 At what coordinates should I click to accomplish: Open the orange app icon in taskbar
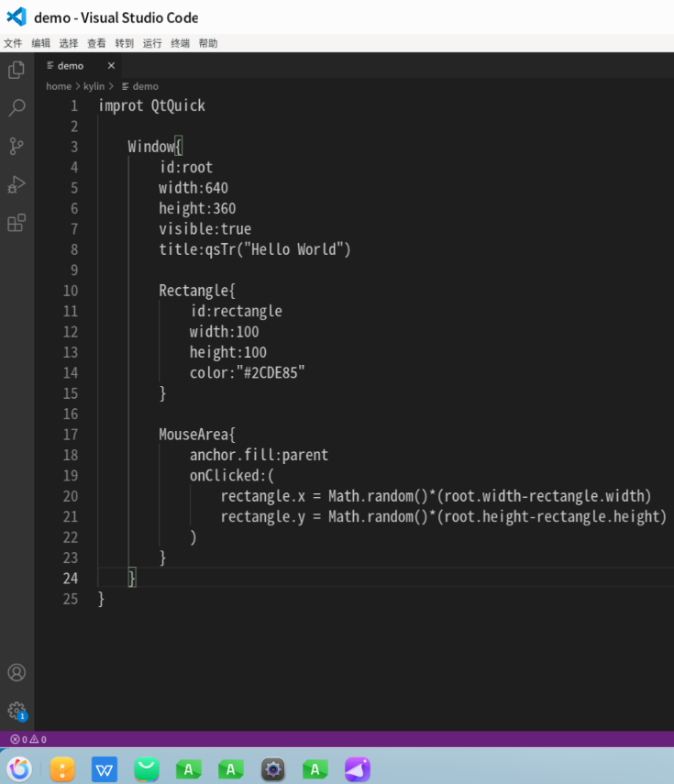(x=62, y=769)
